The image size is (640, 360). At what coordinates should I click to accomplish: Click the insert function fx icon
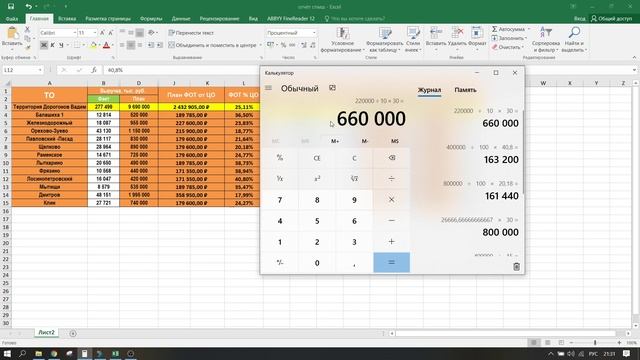93,70
